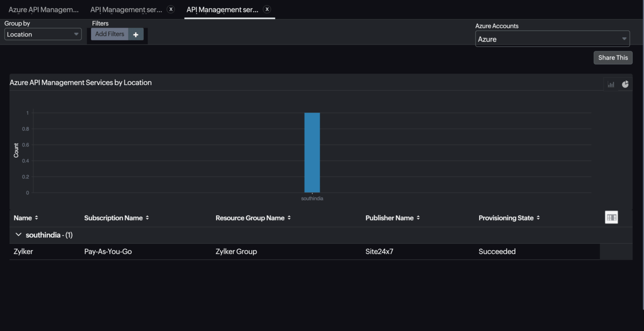Image resolution: width=644 pixels, height=331 pixels.
Task: Sort the table by Subscription Name
Action: pos(147,218)
